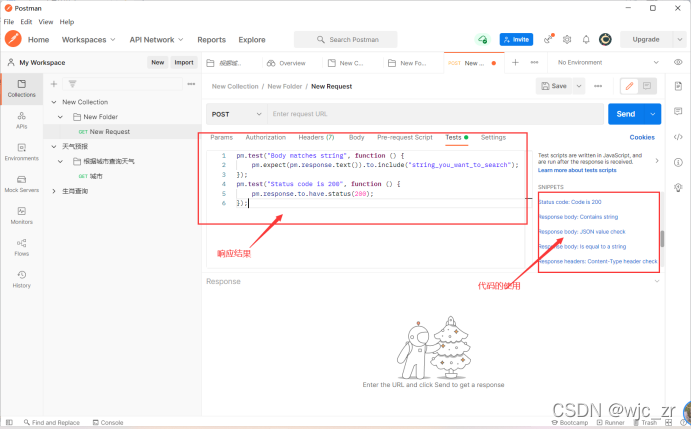Open the View menu
This screenshot has height=430, width=691.
pyautogui.click(x=46, y=22)
